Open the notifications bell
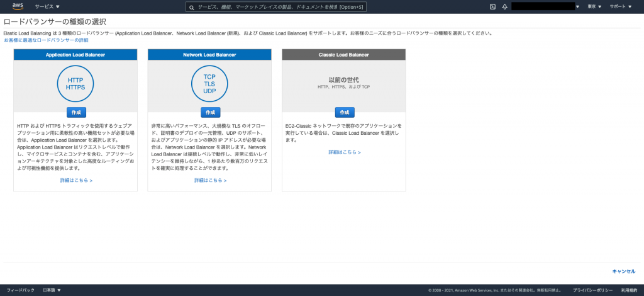 coord(505,6)
